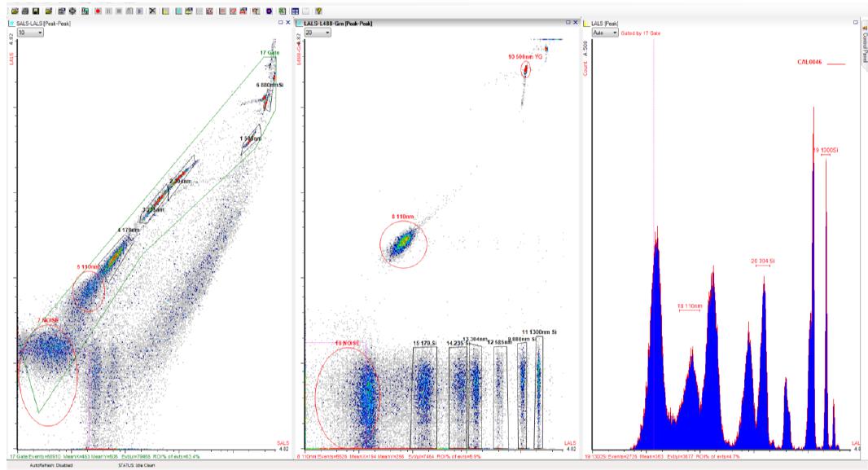This screenshot has width=868, height=470.
Task: Click the 'CAL0046' legend label
Action: click(x=809, y=62)
